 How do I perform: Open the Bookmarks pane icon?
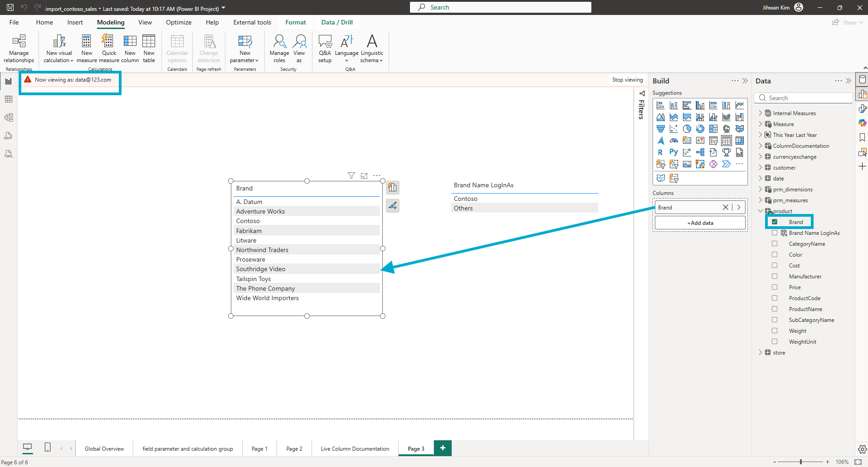[862, 137]
